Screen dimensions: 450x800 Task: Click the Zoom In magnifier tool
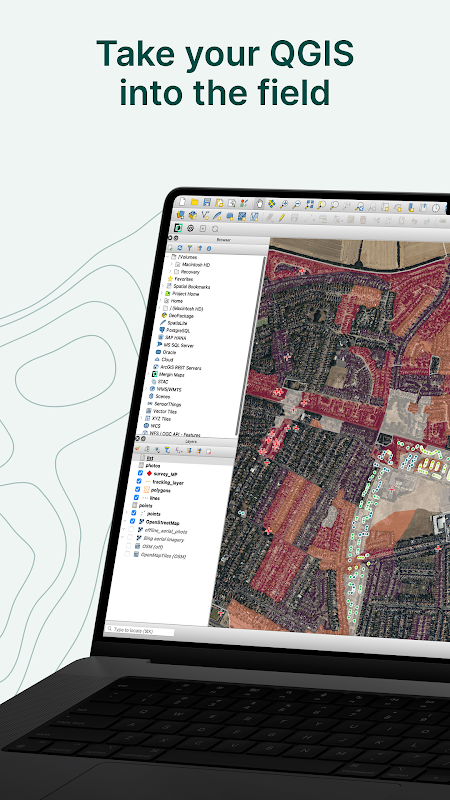click(x=284, y=204)
